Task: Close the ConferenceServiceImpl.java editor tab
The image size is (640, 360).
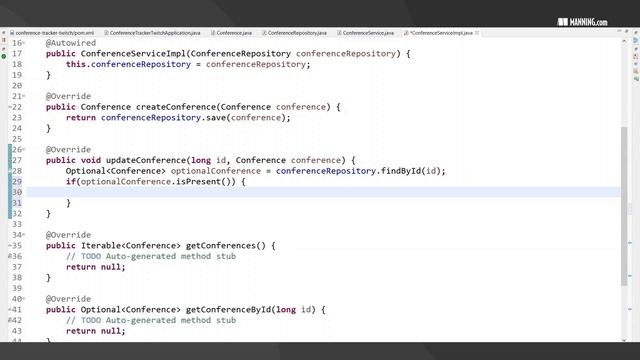Action: [x=477, y=33]
